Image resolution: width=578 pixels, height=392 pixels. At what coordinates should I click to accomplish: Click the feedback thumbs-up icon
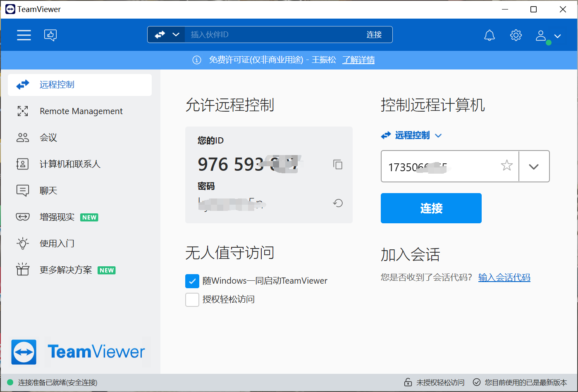(50, 35)
